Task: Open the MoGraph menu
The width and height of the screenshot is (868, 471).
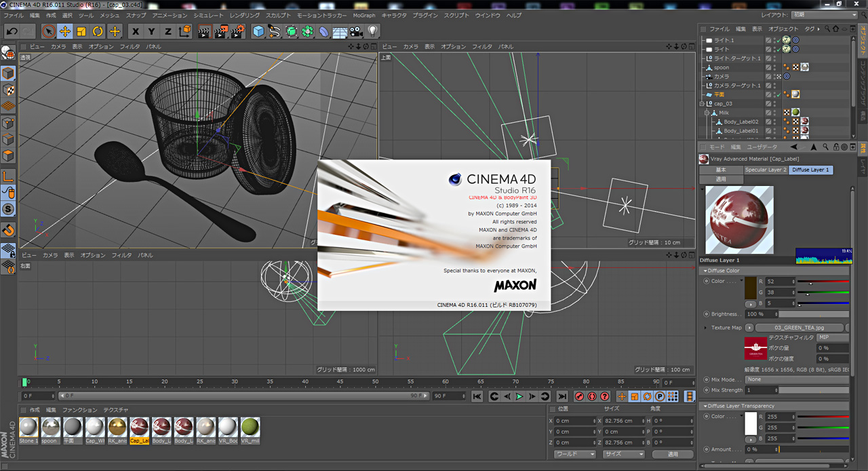Action: point(364,15)
